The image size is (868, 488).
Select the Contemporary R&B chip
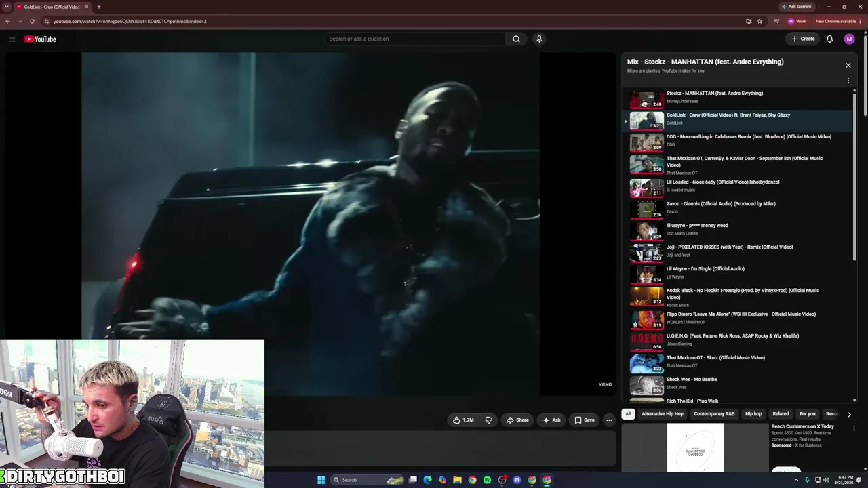714,414
